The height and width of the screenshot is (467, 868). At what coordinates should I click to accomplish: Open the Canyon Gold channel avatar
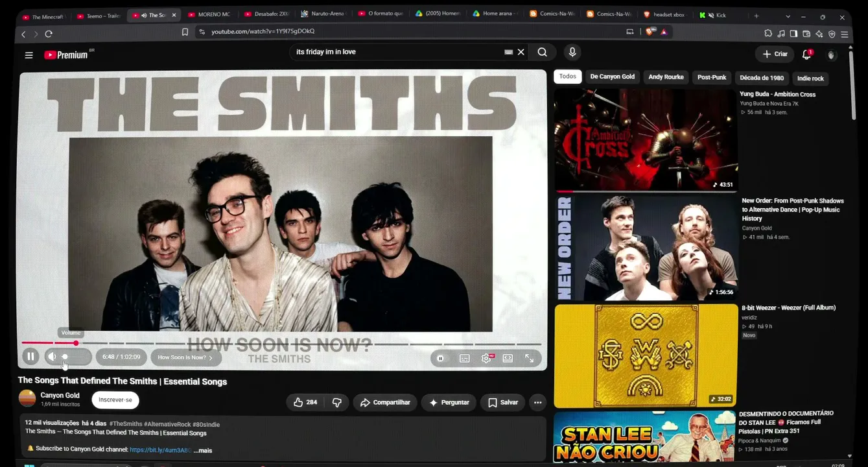pyautogui.click(x=27, y=398)
